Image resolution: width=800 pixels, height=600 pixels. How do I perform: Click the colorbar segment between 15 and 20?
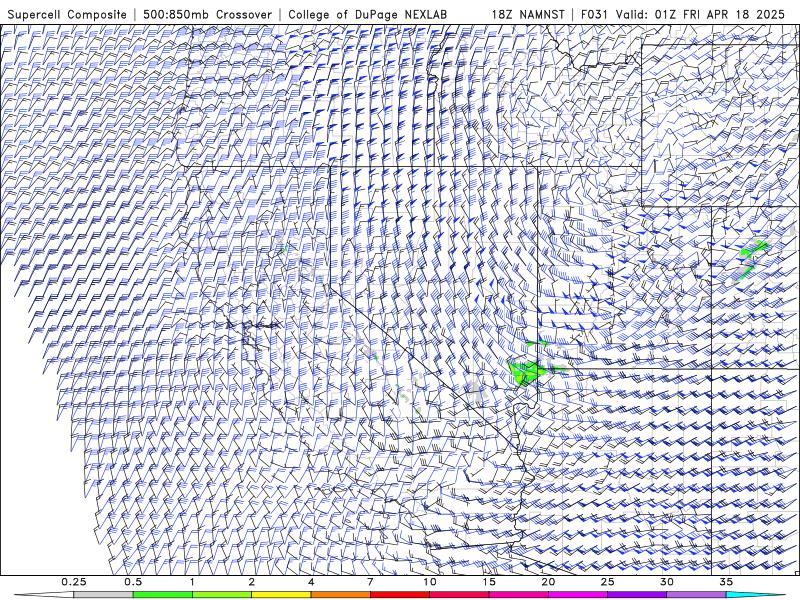pyautogui.click(x=518, y=595)
